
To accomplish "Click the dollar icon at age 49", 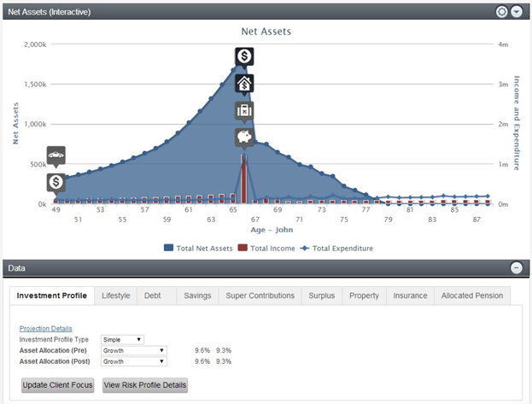I will [x=56, y=182].
